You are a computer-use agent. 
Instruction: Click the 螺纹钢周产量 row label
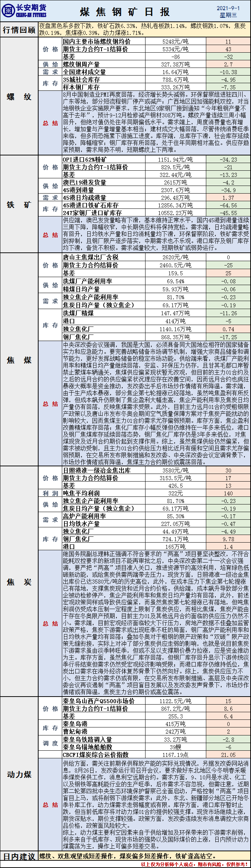(x=81, y=64)
